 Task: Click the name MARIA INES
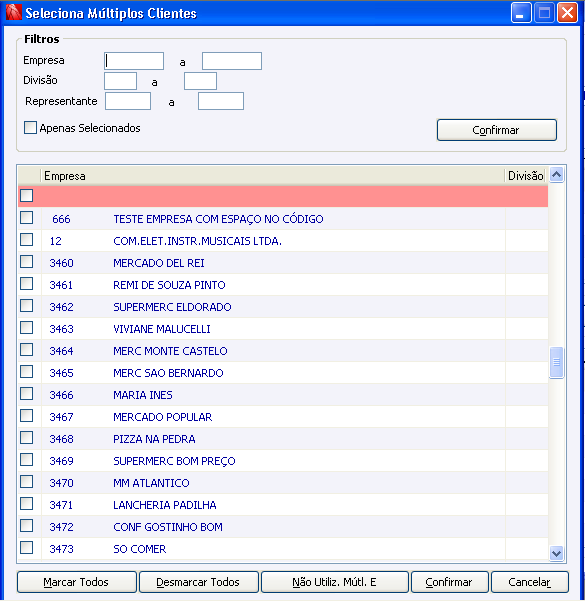point(143,395)
